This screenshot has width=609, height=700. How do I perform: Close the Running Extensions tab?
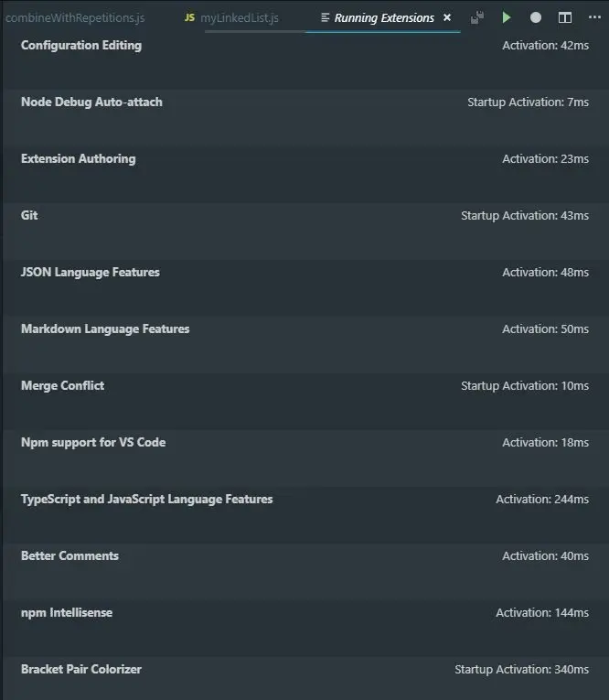447,17
